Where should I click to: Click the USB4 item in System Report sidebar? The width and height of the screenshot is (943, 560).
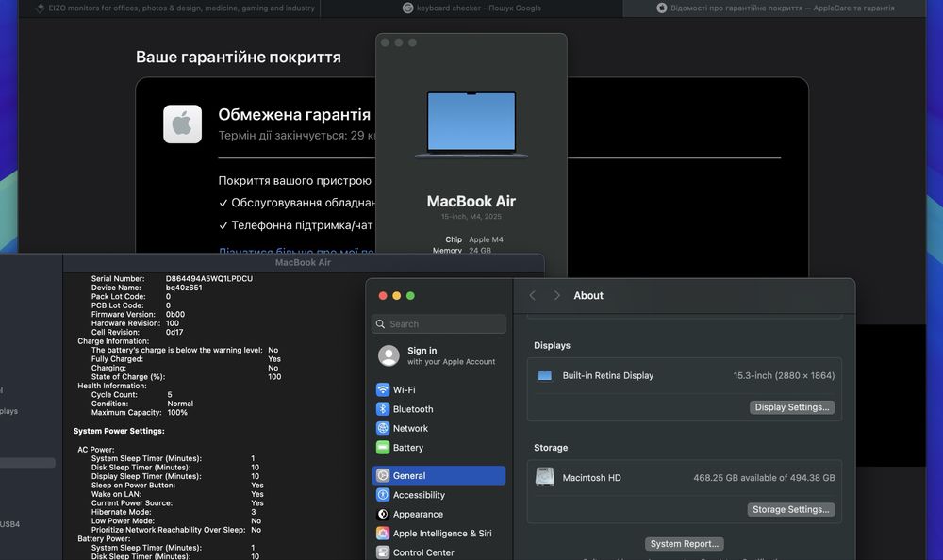click(x=9, y=524)
